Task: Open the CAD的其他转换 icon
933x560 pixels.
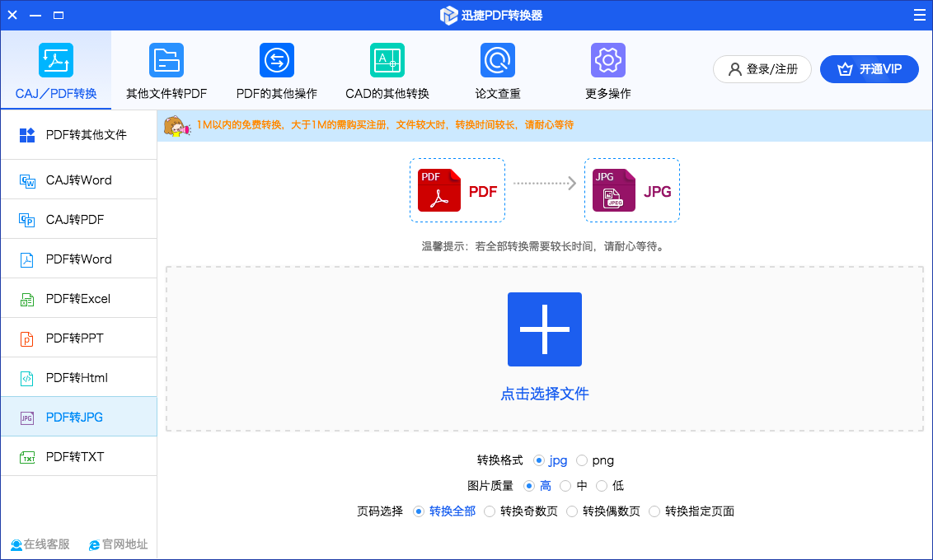Action: click(x=387, y=60)
